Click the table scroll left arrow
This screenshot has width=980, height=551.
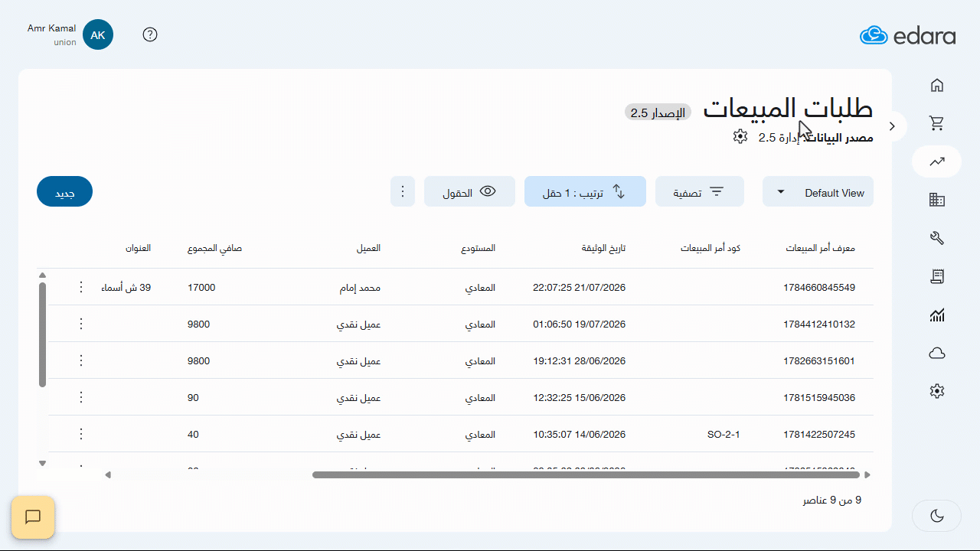click(108, 474)
